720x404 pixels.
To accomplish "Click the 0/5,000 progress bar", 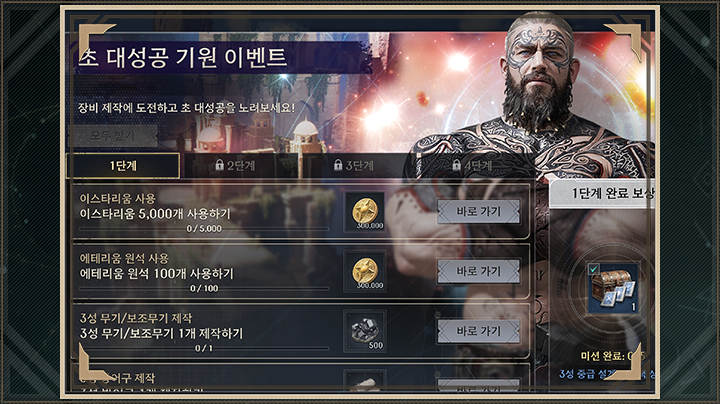I will coord(204,229).
